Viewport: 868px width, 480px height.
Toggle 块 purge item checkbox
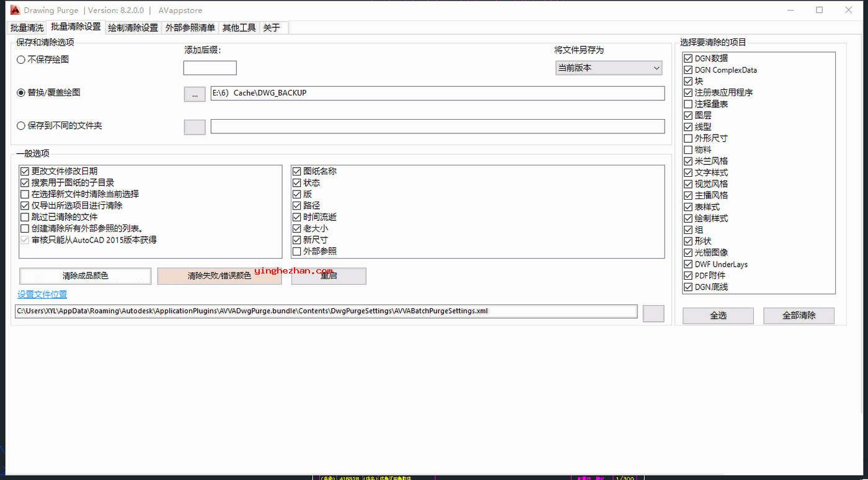(x=688, y=81)
